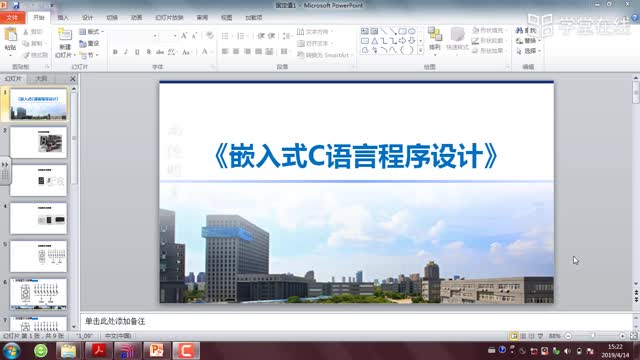Click Find binoculars button

coord(526,31)
